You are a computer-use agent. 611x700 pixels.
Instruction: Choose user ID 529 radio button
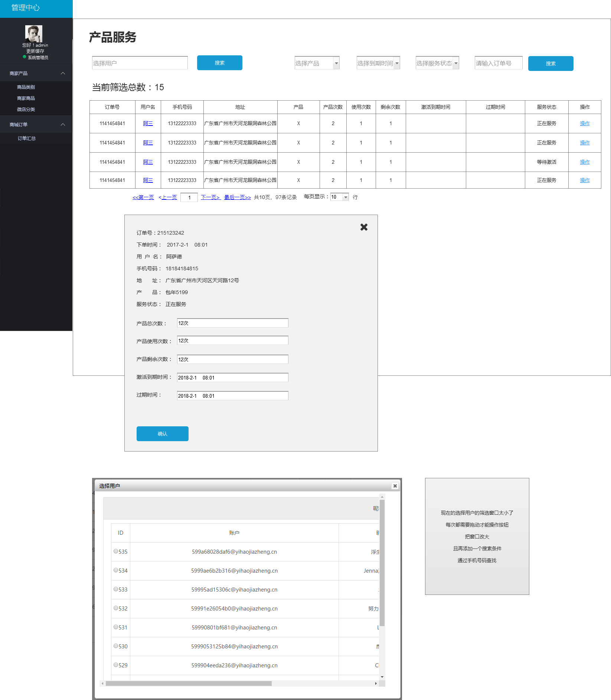[116, 665]
